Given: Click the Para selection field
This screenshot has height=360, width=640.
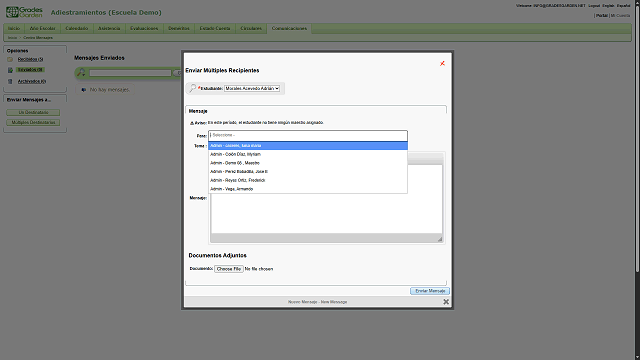Looking at the screenshot, I should click(308, 136).
